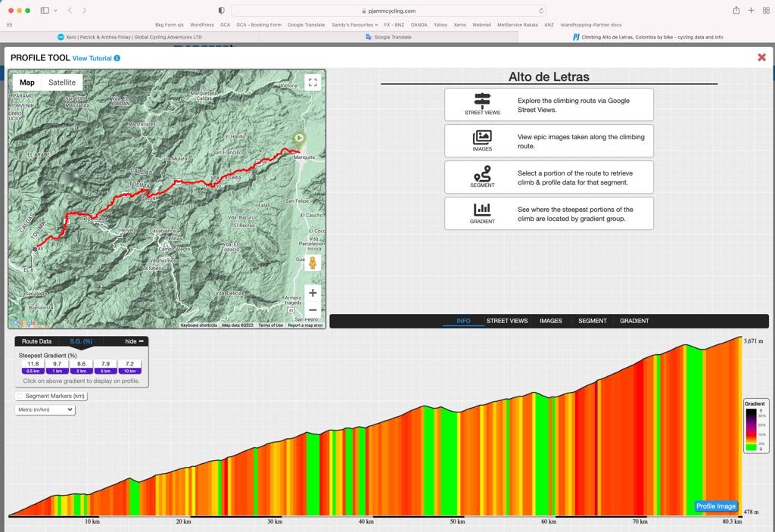Close the Profile Tool with red X
The height and width of the screenshot is (532, 775).
[761, 58]
